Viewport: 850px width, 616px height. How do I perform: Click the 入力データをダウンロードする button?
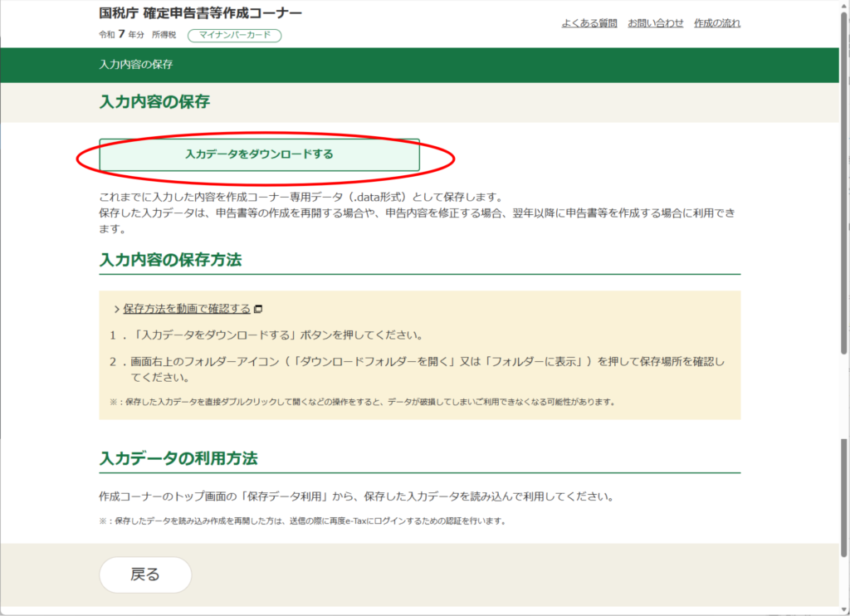(x=259, y=154)
